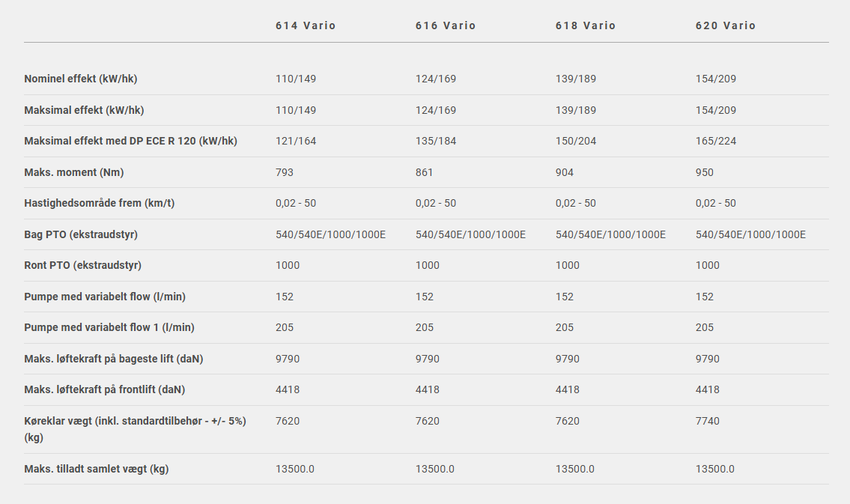The height and width of the screenshot is (504, 850).
Task: Click the 793 torque value for 614 Vario
Action: [x=285, y=172]
